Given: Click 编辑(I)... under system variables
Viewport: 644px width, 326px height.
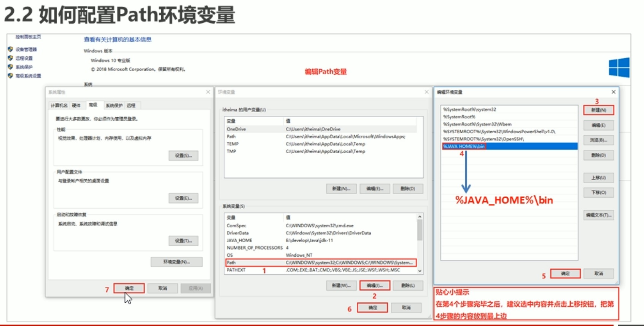Looking at the screenshot, I should (375, 286).
